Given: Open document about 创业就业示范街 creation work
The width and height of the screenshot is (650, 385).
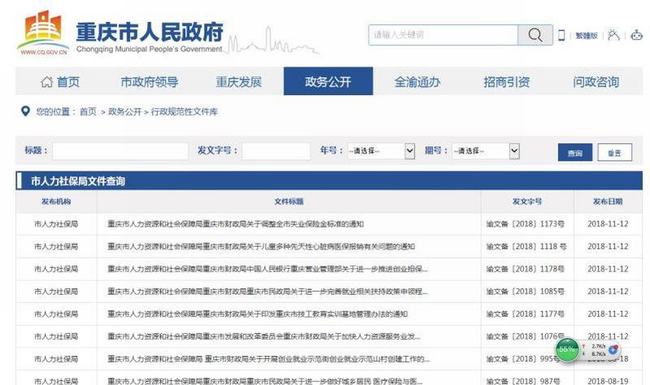Looking at the screenshot, I should click(x=269, y=359).
